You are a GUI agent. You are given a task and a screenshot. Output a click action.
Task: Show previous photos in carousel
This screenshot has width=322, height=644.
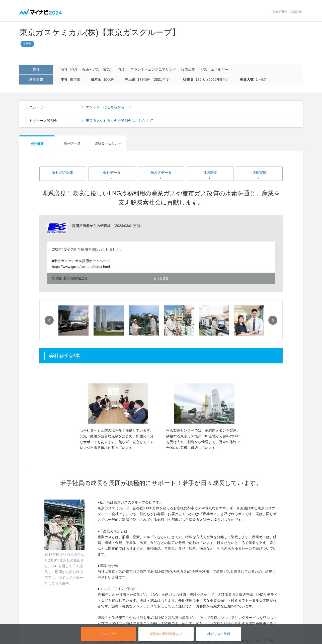49,320
